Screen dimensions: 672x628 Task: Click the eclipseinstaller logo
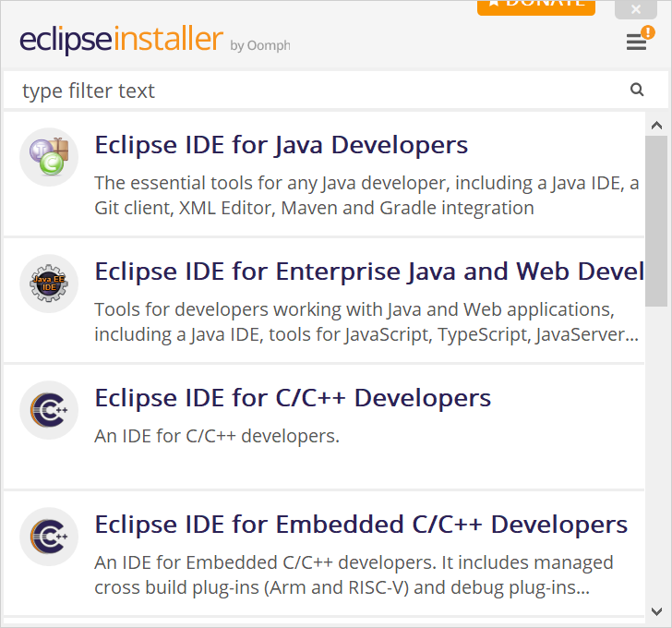121,39
